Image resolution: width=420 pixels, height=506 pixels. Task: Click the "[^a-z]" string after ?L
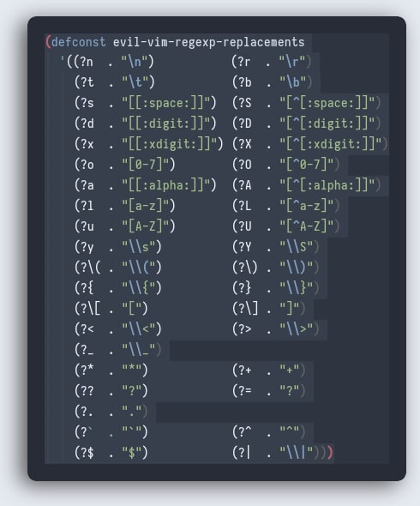click(306, 206)
